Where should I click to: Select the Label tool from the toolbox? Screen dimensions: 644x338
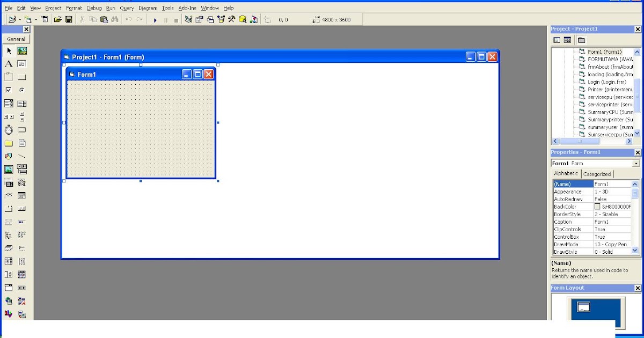coord(8,63)
